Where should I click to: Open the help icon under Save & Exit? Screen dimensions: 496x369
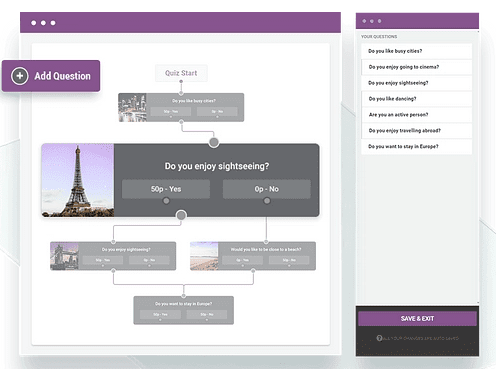pyautogui.click(x=379, y=338)
